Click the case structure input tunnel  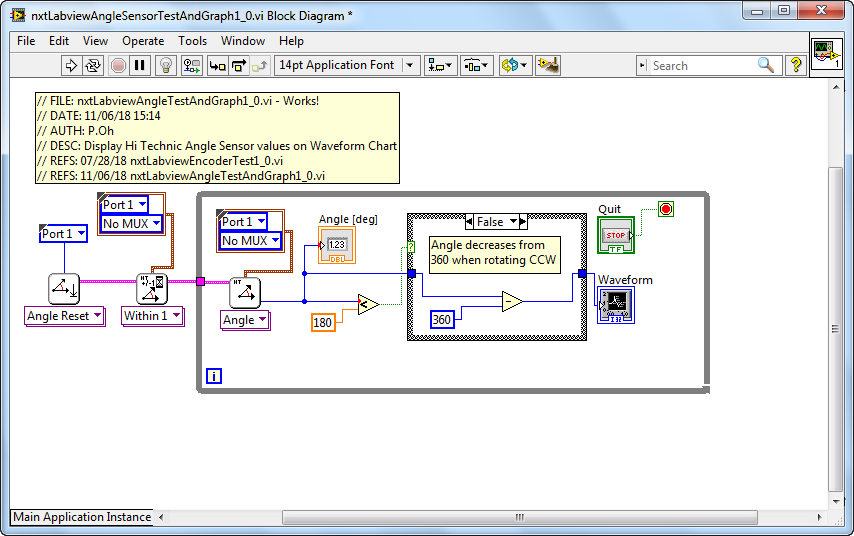(x=412, y=273)
